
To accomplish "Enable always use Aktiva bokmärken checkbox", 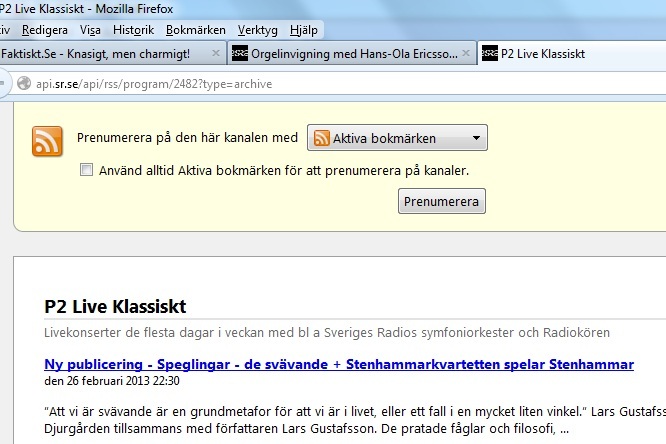I will click(86, 170).
